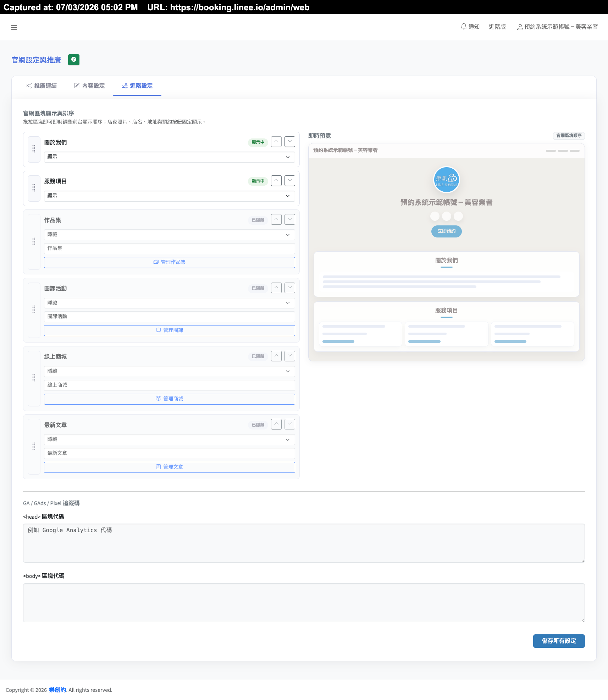Click the notification bell icon

463,27
